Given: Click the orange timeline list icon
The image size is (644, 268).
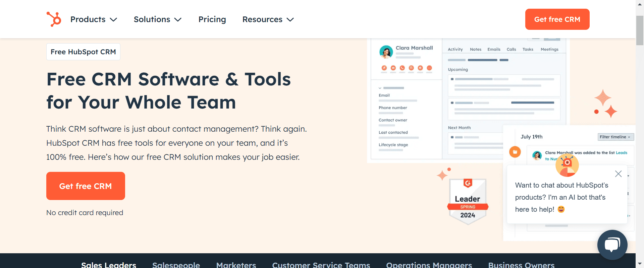Looking at the screenshot, I should pyautogui.click(x=515, y=152).
